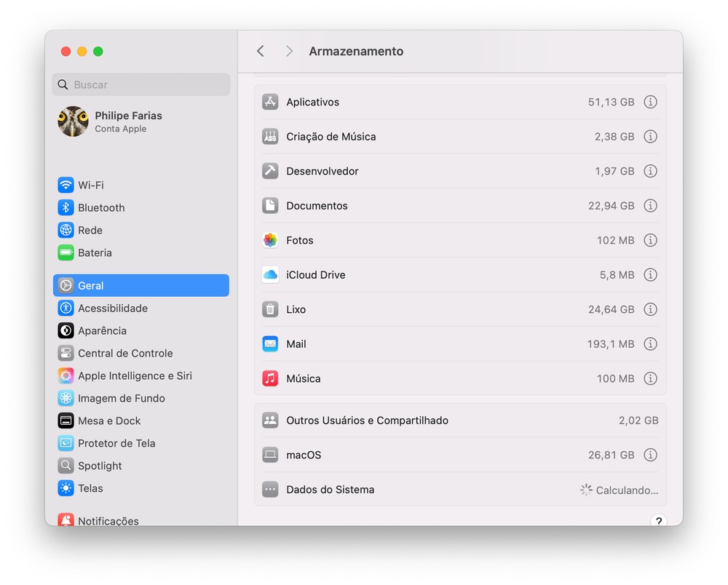Open info for macOS storage
The image size is (728, 585).
pos(650,455)
